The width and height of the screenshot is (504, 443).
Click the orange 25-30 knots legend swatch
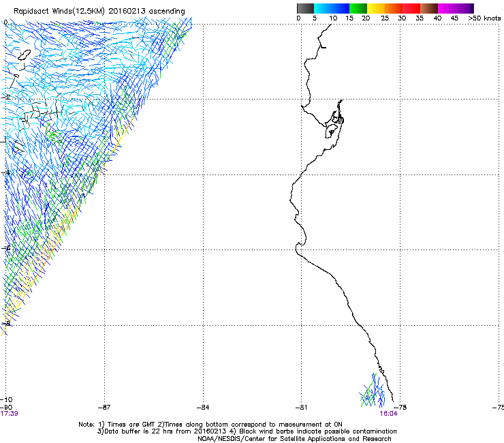tap(394, 8)
